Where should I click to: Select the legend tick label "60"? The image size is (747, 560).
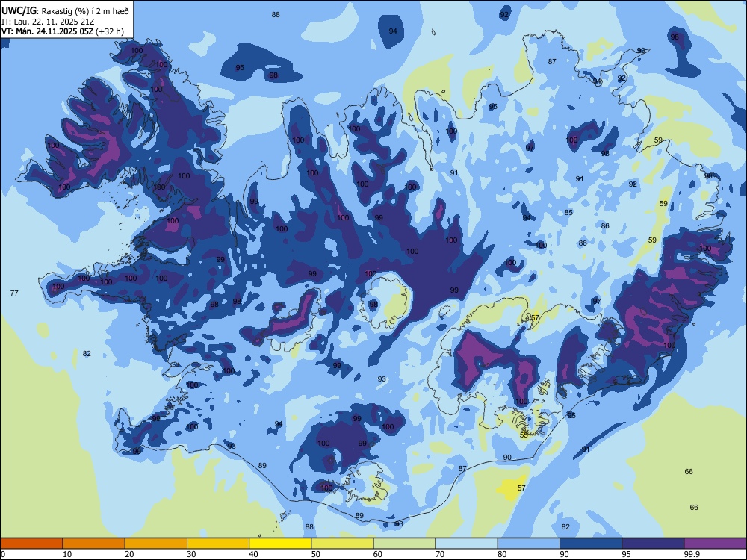pos(378,554)
